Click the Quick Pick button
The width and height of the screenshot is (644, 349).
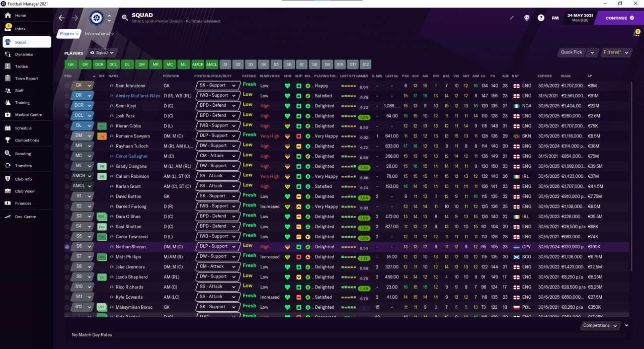pos(572,52)
